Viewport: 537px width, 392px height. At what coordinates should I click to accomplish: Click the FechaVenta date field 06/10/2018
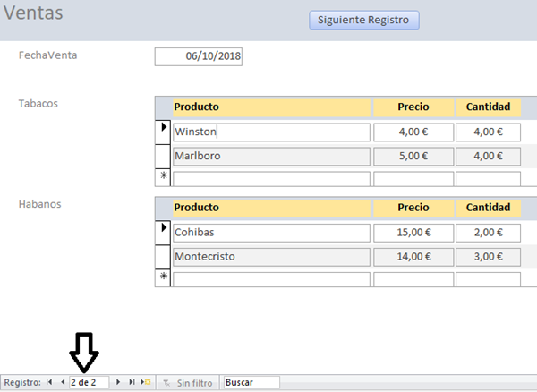(x=199, y=56)
